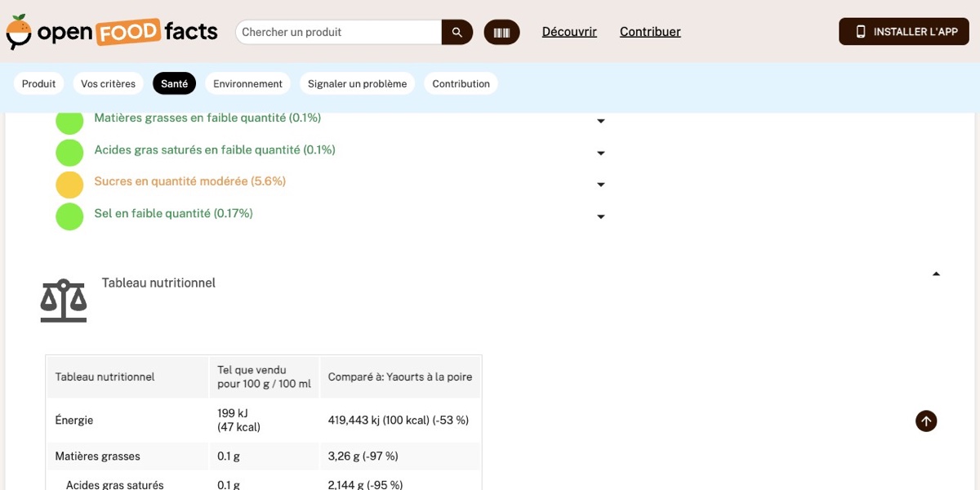Click Sel en faible quantité text
Image resolution: width=980 pixels, height=490 pixels.
(x=174, y=213)
